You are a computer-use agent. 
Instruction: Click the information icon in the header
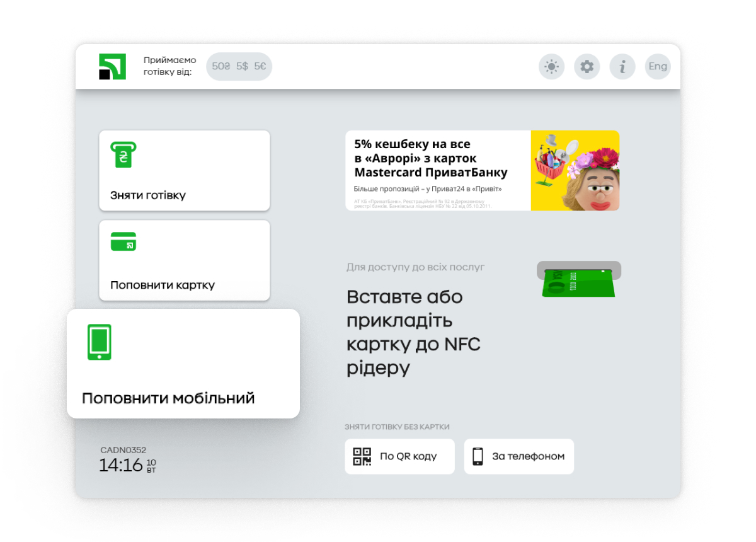point(622,66)
